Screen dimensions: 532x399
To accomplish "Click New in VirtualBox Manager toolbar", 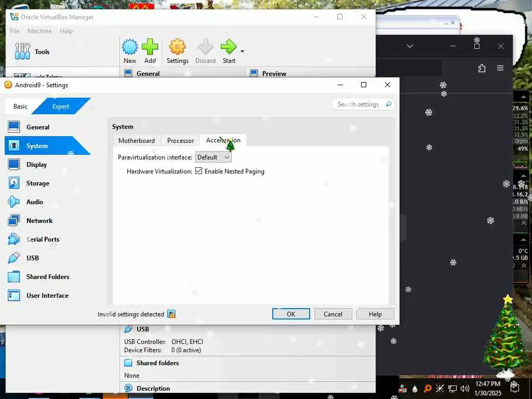I will 130,51.
